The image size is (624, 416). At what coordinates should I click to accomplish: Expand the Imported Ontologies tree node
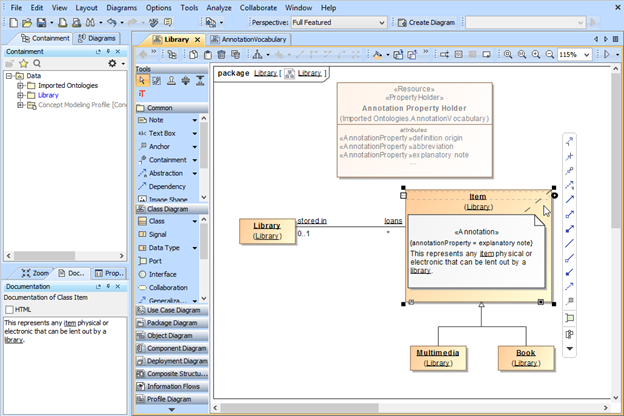coord(20,85)
